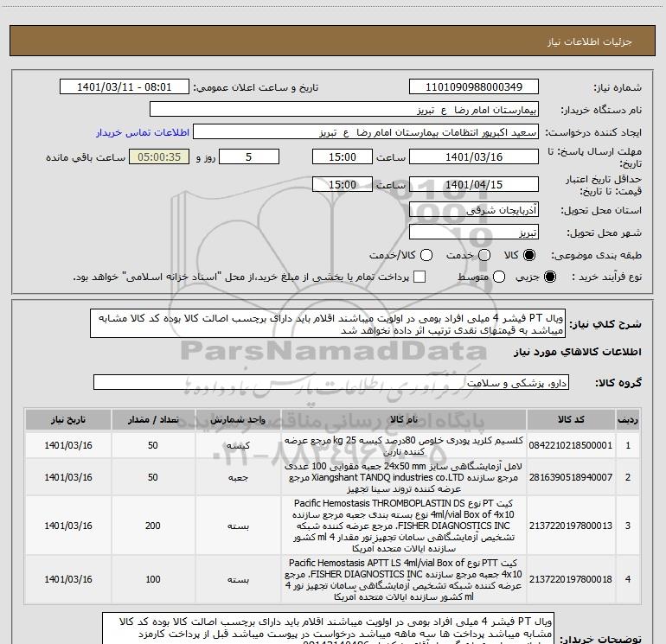Click the شرح کلی نیاز description box
The height and width of the screenshot is (644, 666).
[x=328, y=324]
